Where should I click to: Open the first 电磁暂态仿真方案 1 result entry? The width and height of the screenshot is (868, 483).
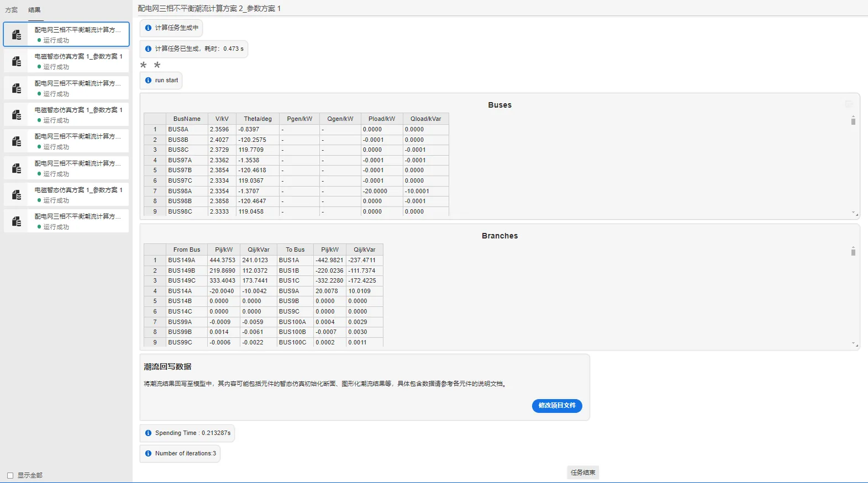click(x=77, y=61)
